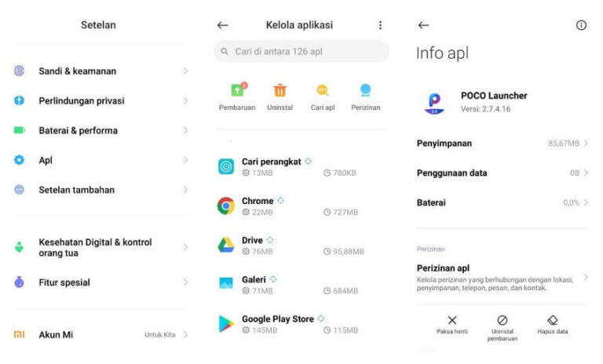Select Chrome in the app list

301,206
